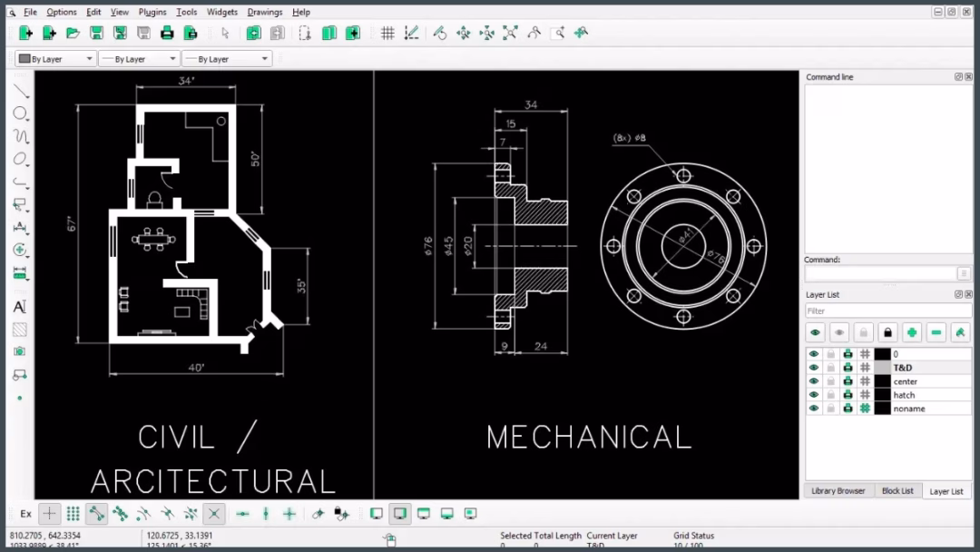Select the Text tool in left toolbar
Screen dimensions: 980x552
click(19, 307)
